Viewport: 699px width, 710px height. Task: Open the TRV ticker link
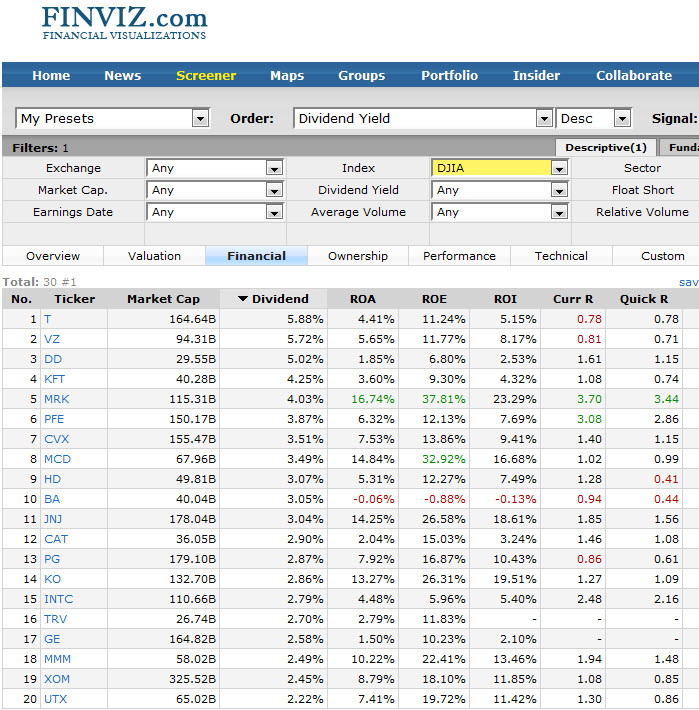click(56, 619)
